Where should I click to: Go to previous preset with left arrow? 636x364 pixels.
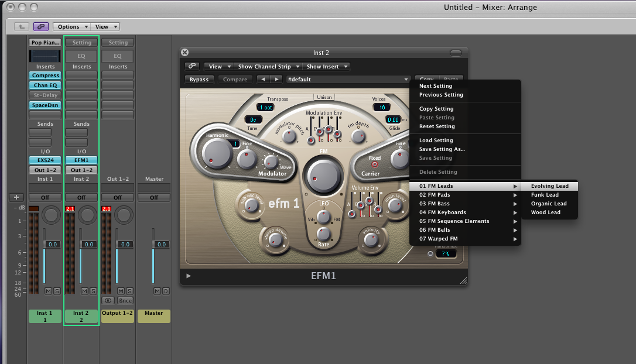pyautogui.click(x=263, y=80)
